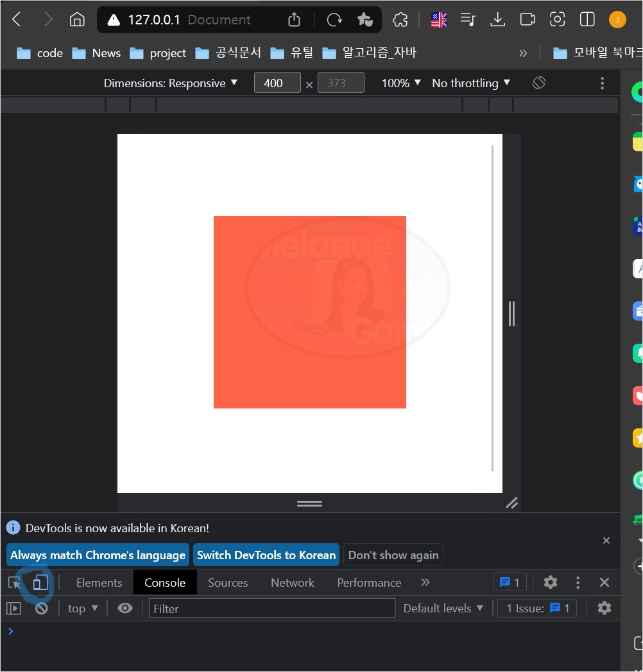Click the viewport height field showing 373
This screenshot has height=672, width=643.
click(341, 83)
